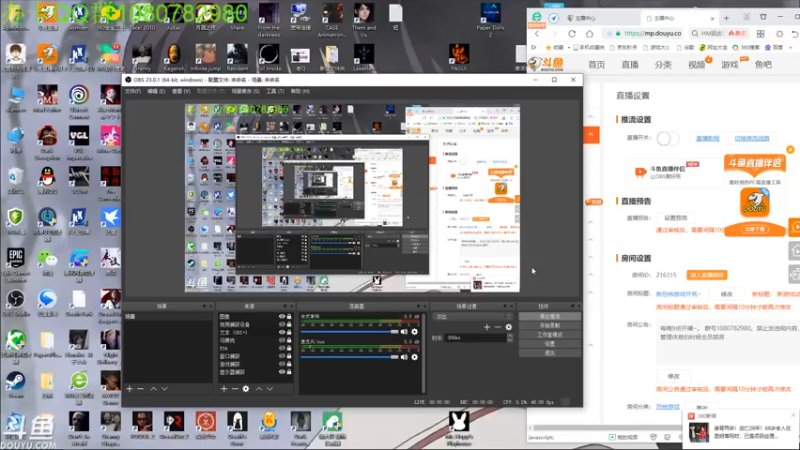Toggle visibility of 显示器捕获 source
Viewport: 800px width, 450px height.
pos(282,372)
